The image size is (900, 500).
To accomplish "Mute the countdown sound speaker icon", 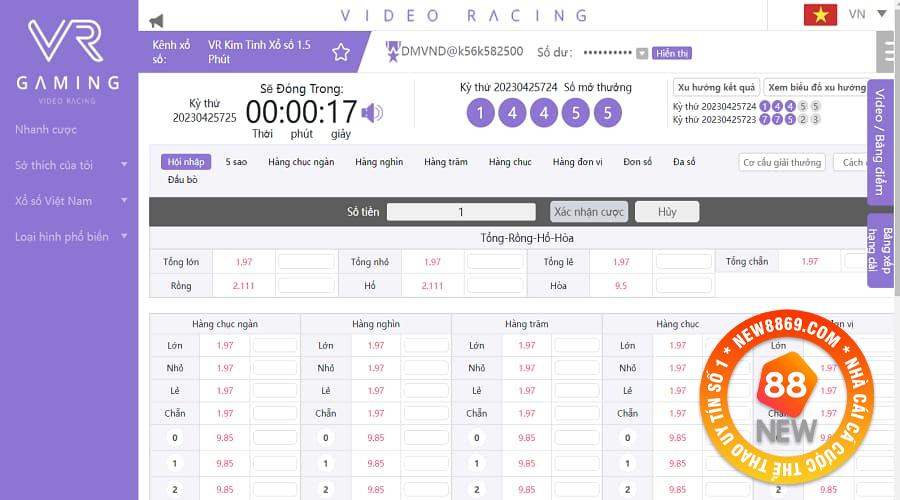I will 372,113.
